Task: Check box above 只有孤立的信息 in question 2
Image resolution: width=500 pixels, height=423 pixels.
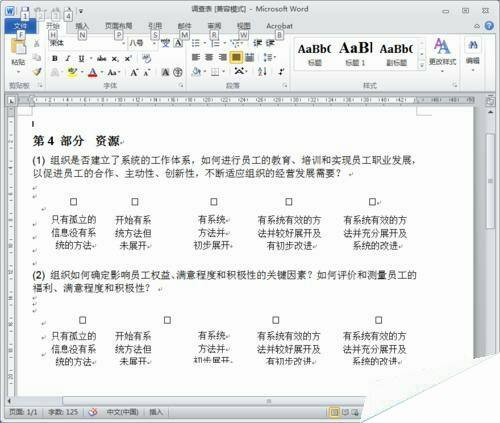Action: point(82,320)
